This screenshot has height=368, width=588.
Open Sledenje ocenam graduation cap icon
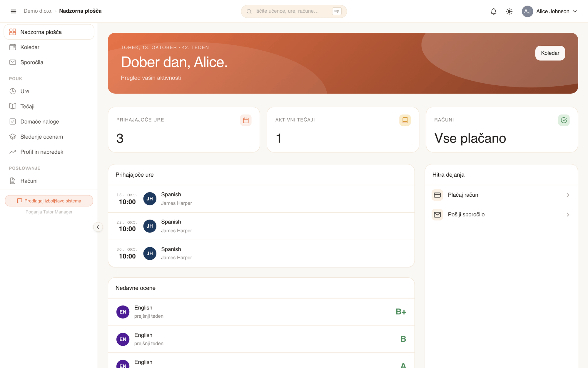(13, 137)
